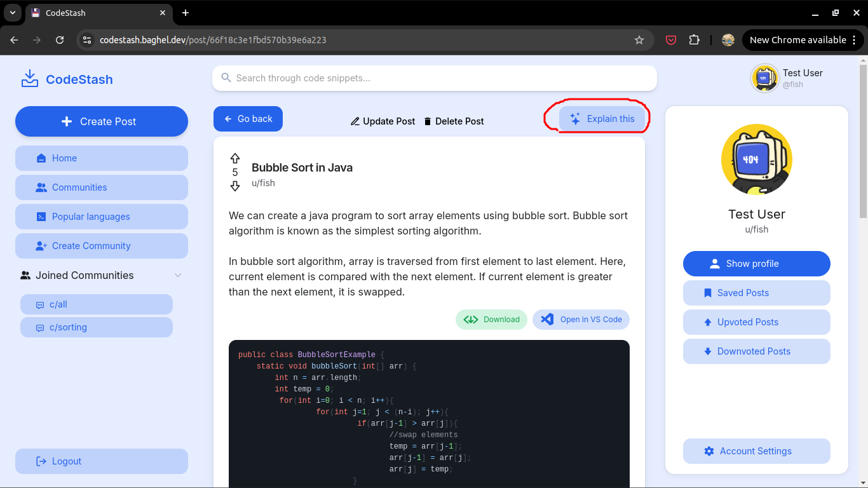Download the BubbleSortExample code
The image size is (868, 488).
491,319
